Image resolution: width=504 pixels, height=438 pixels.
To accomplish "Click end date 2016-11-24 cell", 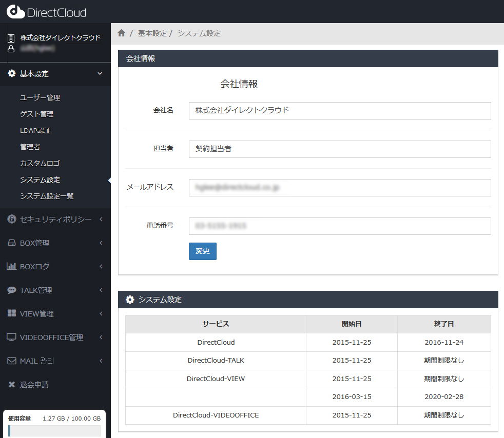I will click(x=444, y=342).
